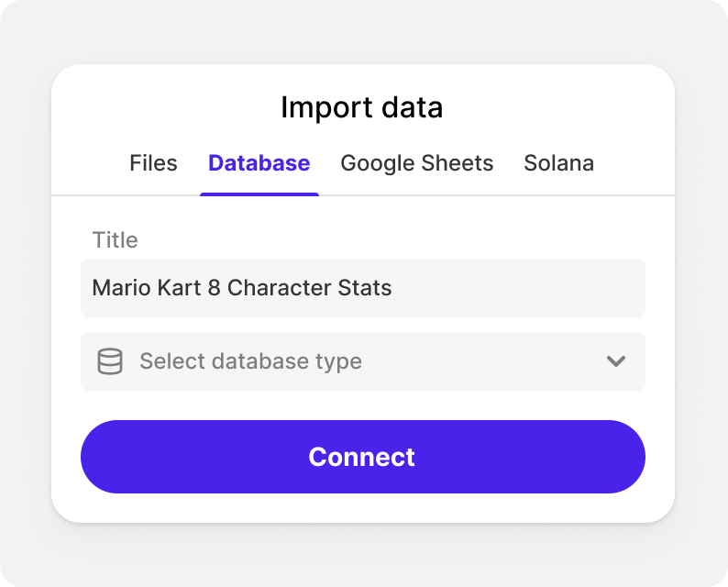Click the white "Connect" label text
This screenshot has height=587, width=728.
point(362,457)
